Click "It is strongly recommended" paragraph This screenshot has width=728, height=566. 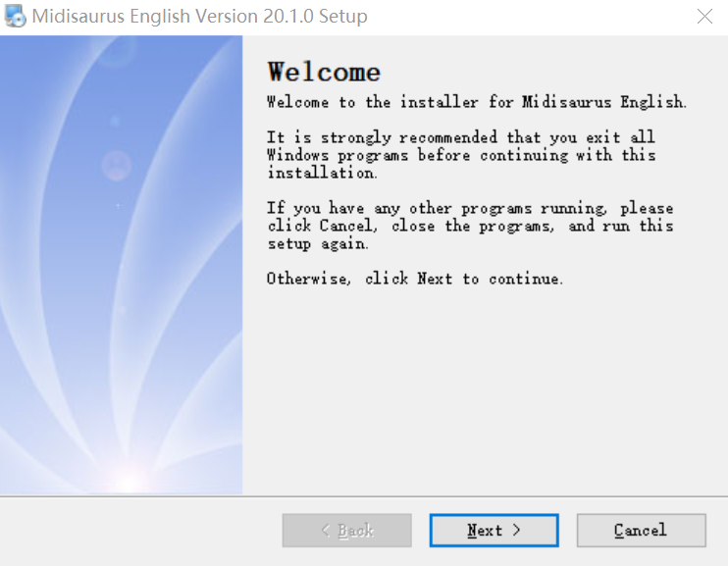click(x=461, y=155)
